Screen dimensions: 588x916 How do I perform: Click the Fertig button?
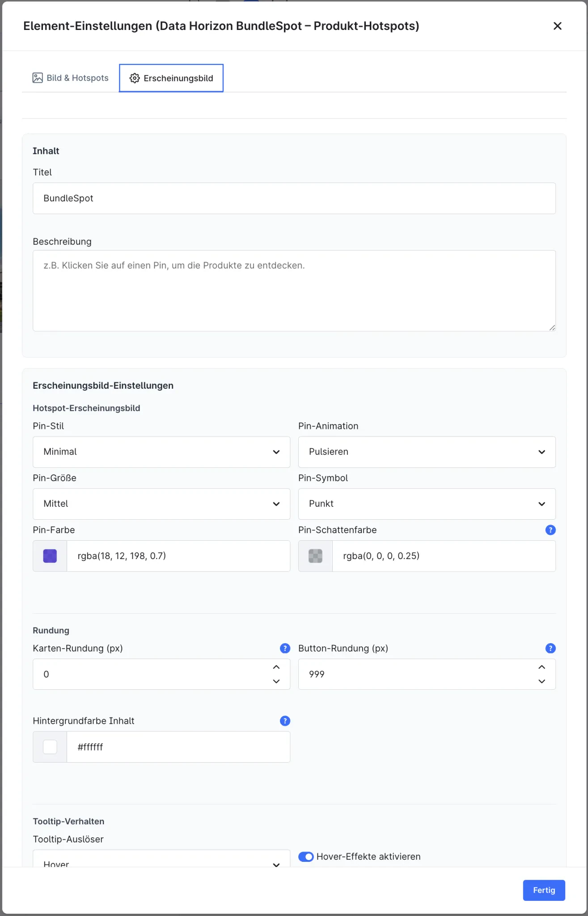(544, 891)
